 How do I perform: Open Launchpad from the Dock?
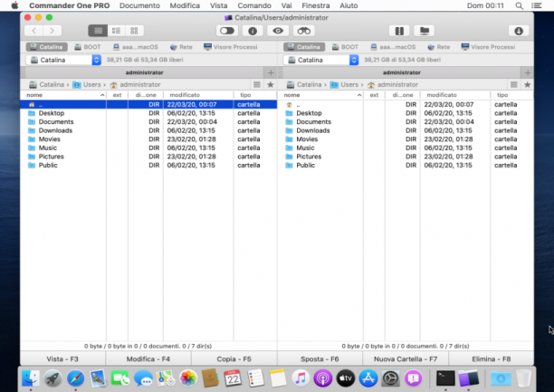[x=53, y=378]
